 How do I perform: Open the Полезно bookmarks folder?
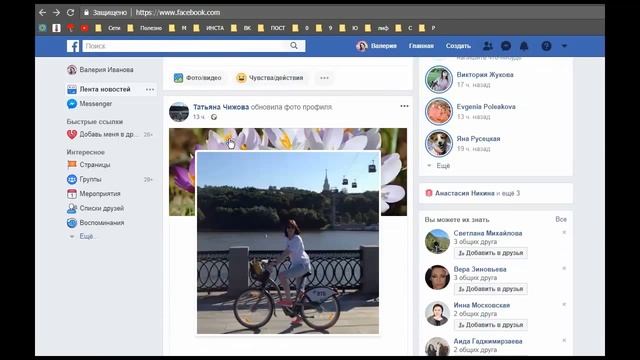click(x=145, y=28)
